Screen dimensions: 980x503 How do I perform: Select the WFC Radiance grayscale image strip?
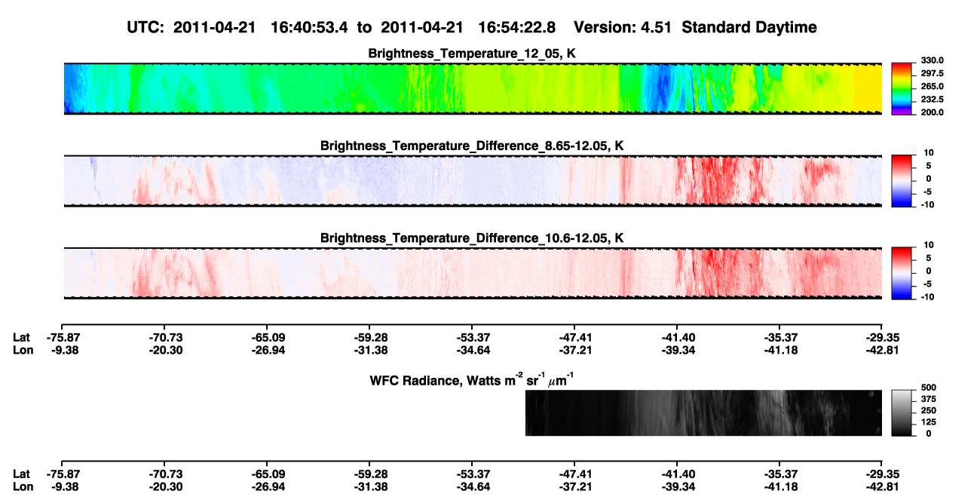703,413
